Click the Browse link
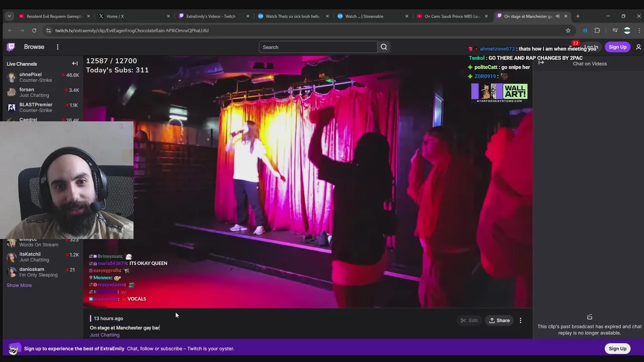Image resolution: width=644 pixels, height=362 pixels. pos(34,47)
